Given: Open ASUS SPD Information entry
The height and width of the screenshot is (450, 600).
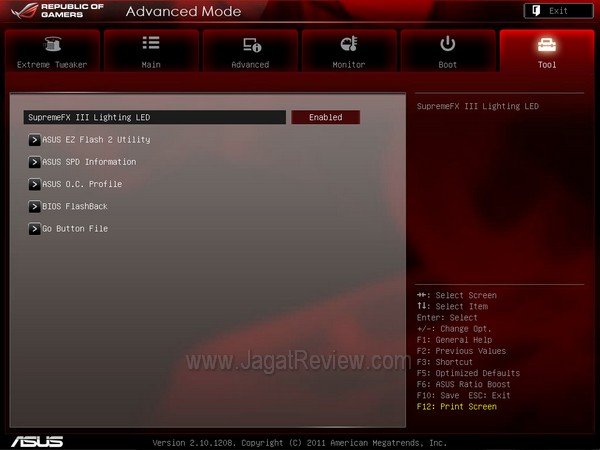Looking at the screenshot, I should (89, 162).
